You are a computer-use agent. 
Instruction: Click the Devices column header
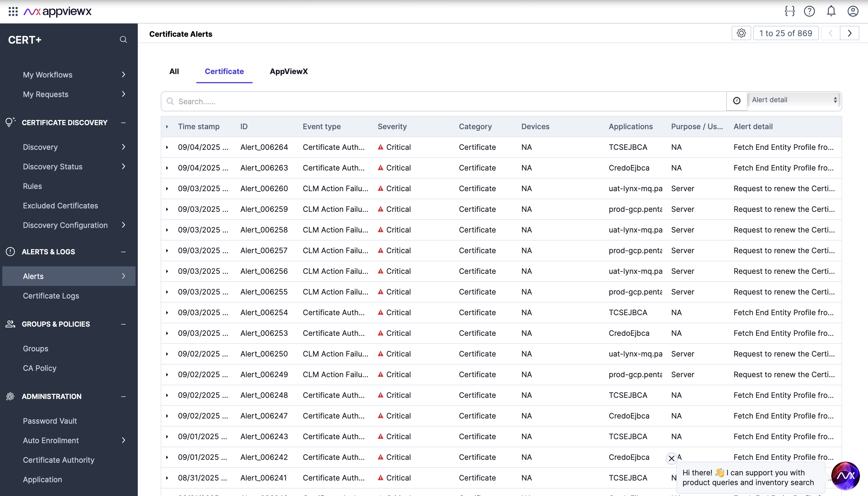click(535, 126)
